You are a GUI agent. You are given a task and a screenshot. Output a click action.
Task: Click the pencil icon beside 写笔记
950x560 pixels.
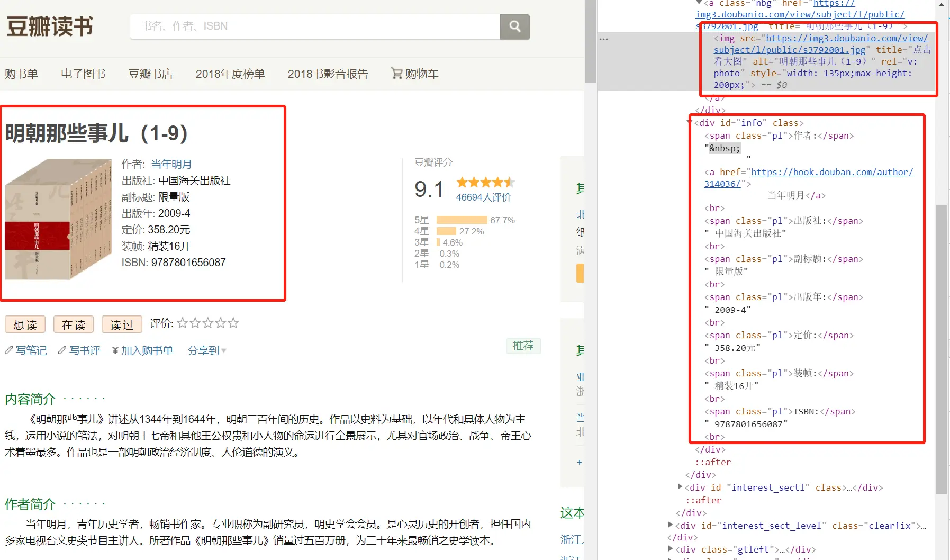pyautogui.click(x=8, y=350)
